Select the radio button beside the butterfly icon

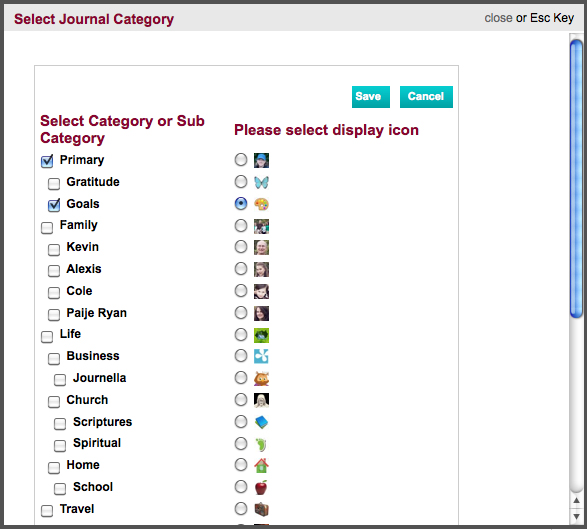pyautogui.click(x=241, y=182)
